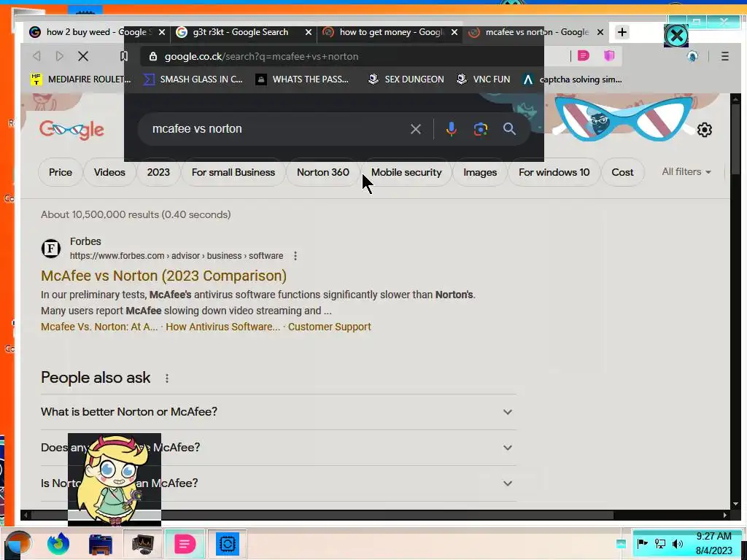The image size is (747, 560).
Task: Open the network icon in system tray
Action: pos(659,544)
